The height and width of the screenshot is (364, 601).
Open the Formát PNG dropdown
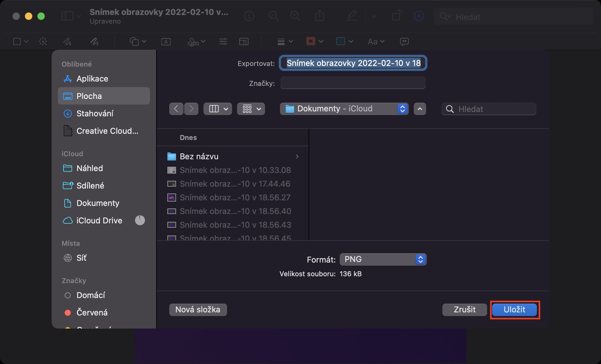383,259
